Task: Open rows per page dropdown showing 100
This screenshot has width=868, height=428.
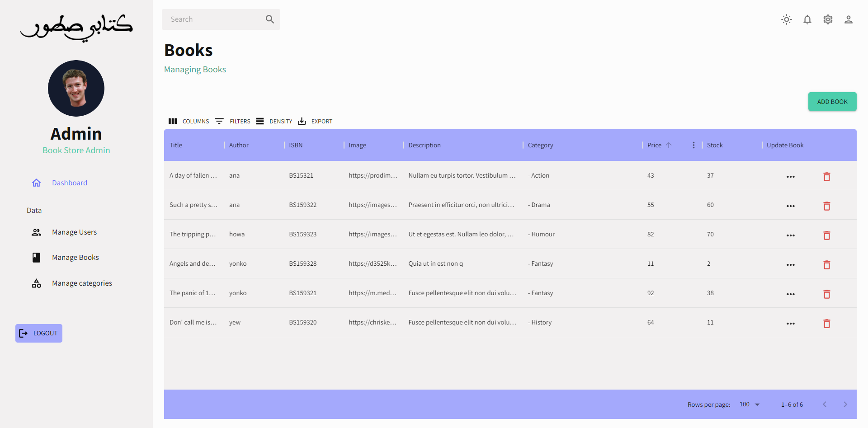Action: click(750, 404)
